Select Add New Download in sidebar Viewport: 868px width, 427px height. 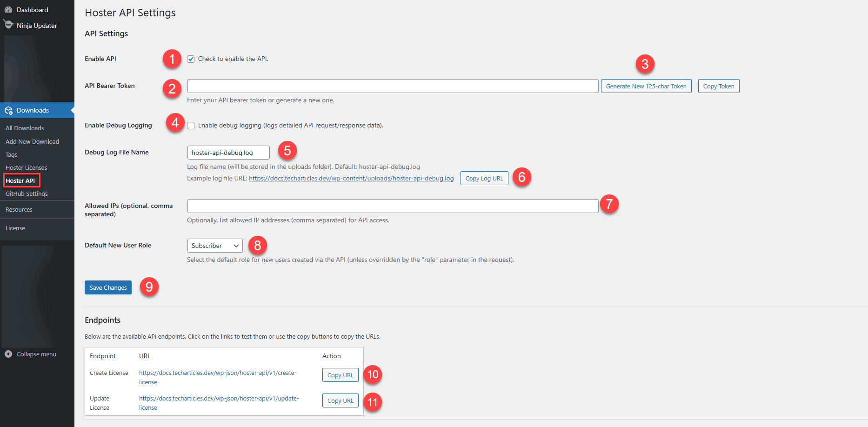[x=32, y=141]
